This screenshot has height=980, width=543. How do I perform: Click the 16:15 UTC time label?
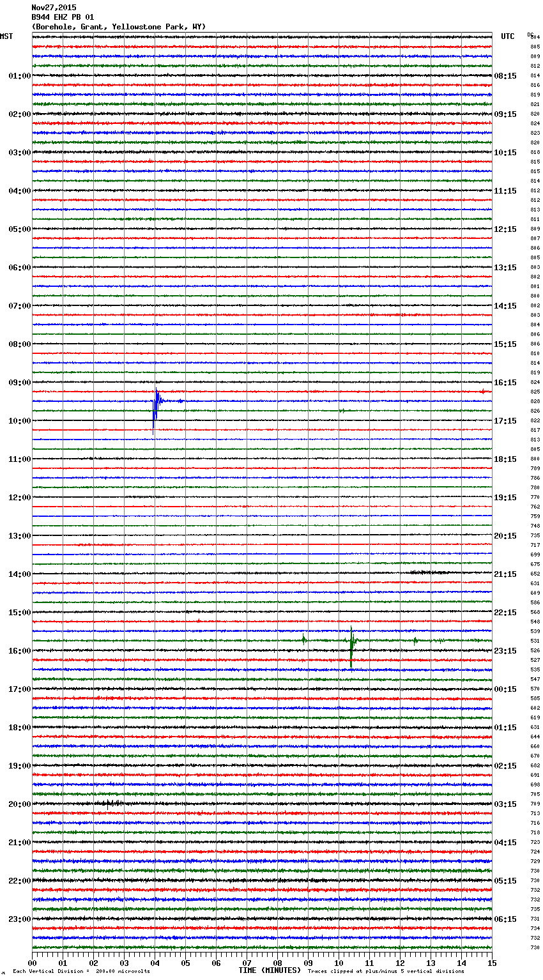tap(505, 383)
